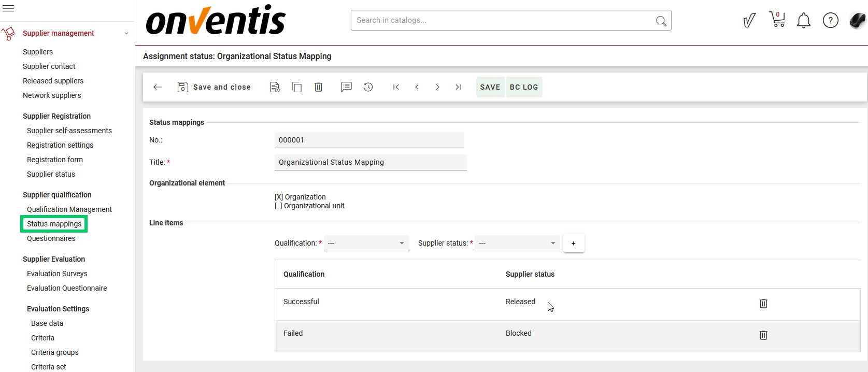Click in the Search in catalogs field
This screenshot has height=372, width=868.
(503, 20)
